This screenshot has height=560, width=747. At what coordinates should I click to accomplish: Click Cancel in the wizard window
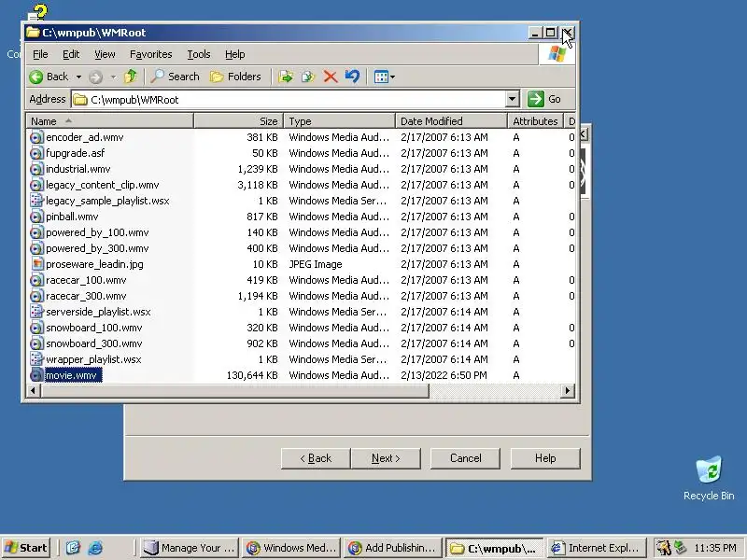coord(465,458)
